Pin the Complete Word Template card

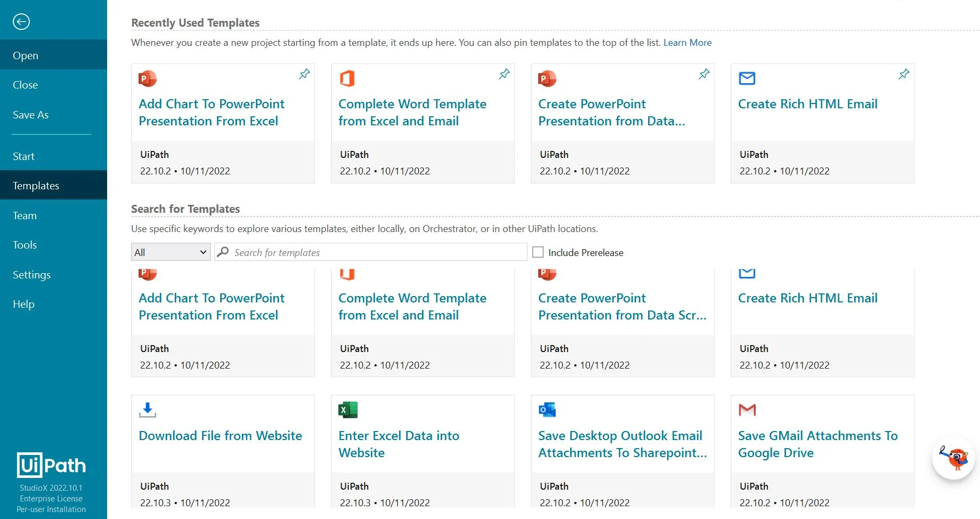coord(504,74)
